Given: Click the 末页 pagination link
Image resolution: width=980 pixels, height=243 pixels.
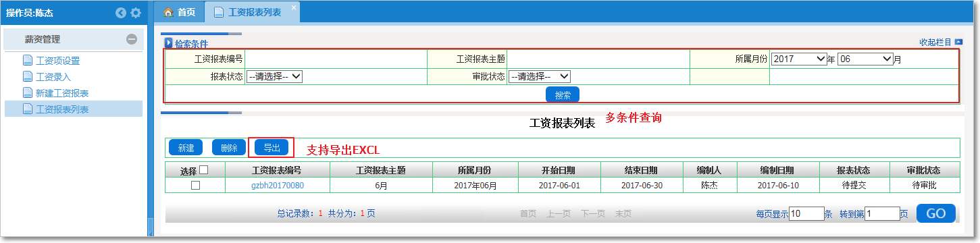Looking at the screenshot, I should 623,213.
